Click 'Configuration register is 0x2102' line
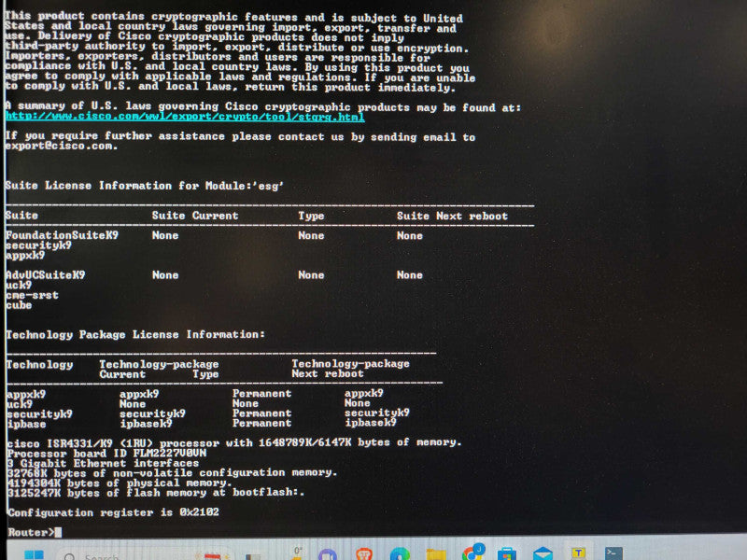This screenshot has width=747, height=560. tap(113, 512)
